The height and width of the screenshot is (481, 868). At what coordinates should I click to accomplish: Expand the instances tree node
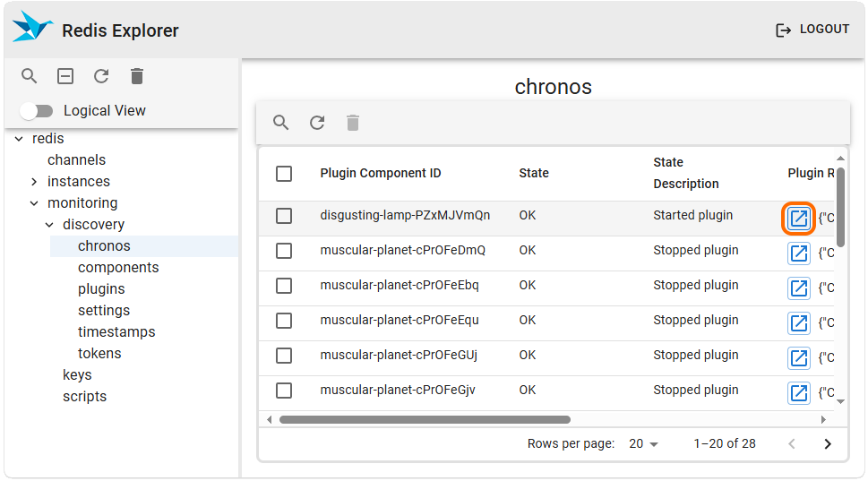point(34,182)
